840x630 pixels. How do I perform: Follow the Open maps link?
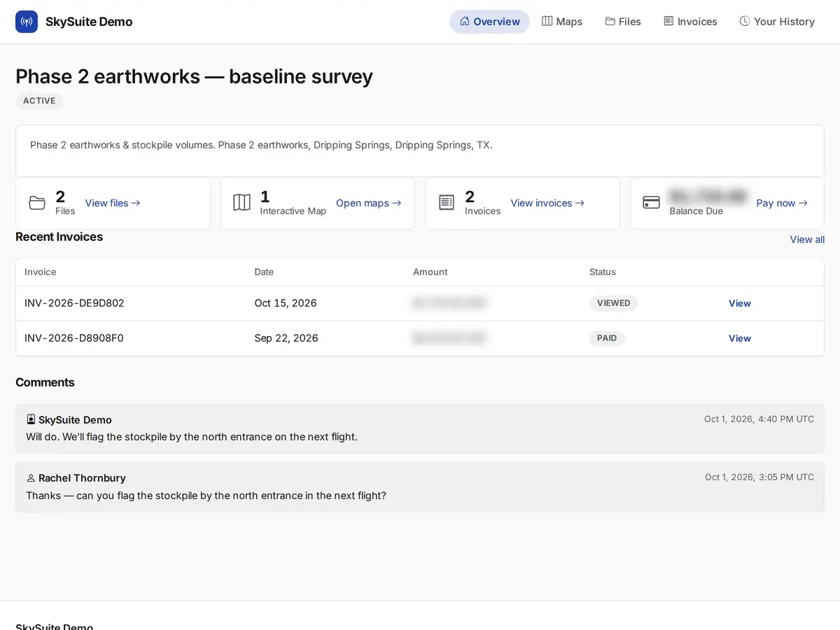point(369,203)
